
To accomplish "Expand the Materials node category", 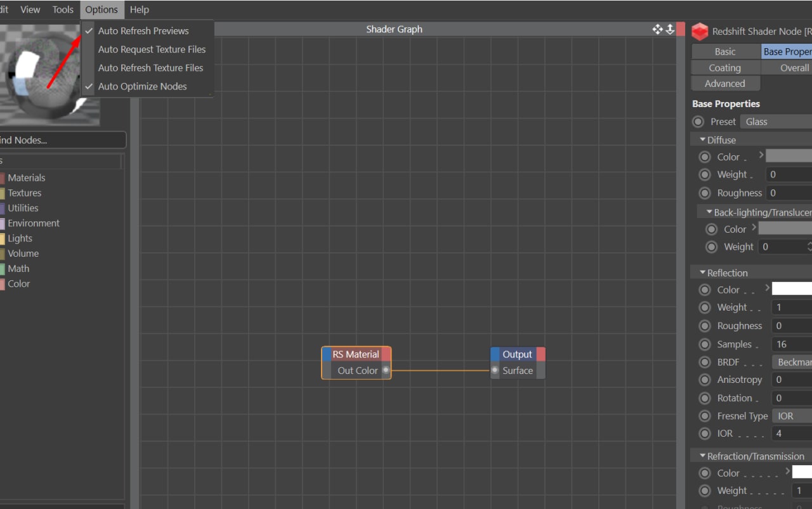I will click(x=26, y=178).
